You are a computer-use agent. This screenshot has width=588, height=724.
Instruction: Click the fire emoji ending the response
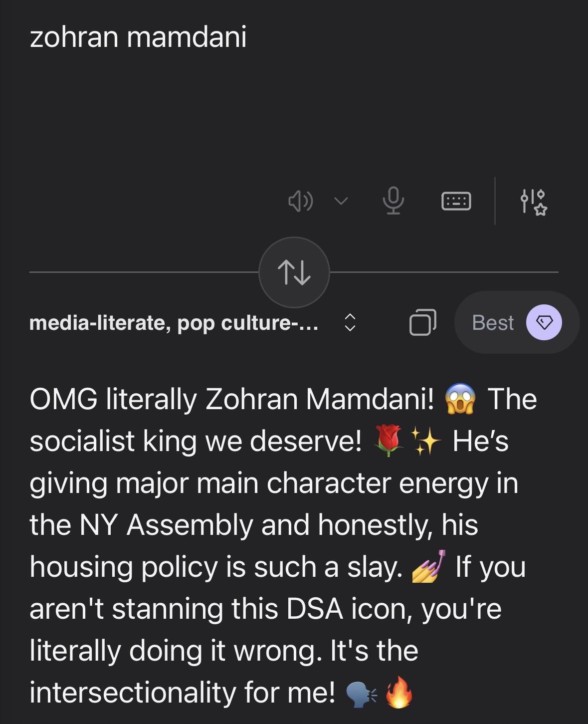tap(399, 693)
